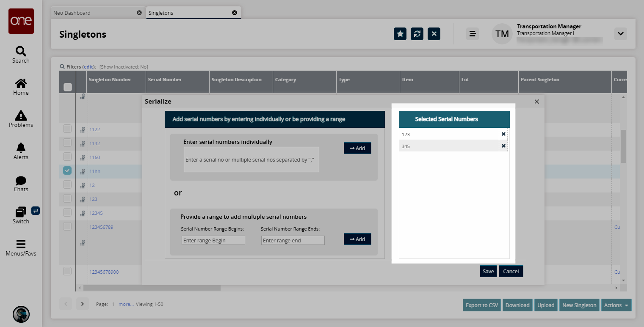Go to the previous page of results
The image size is (644, 327).
66,304
